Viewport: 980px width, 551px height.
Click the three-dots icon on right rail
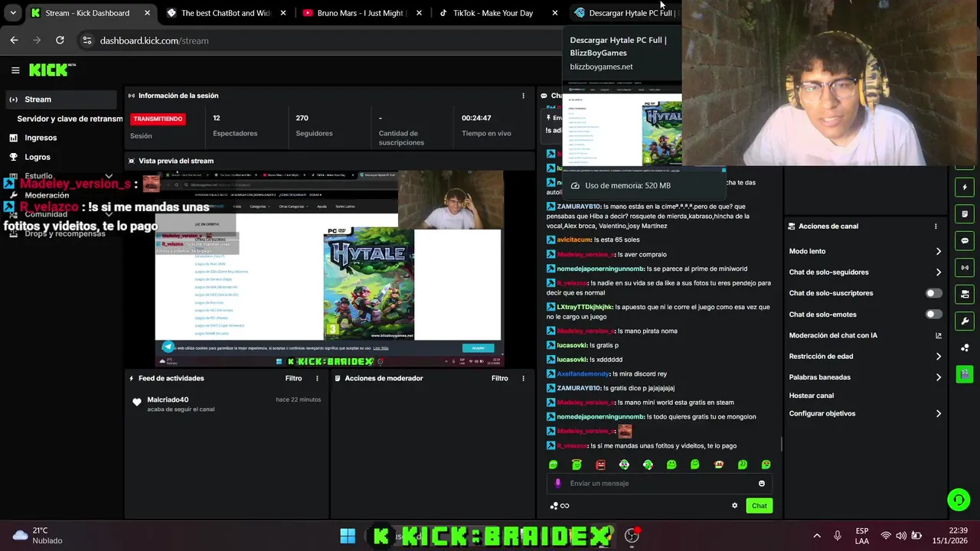965,347
